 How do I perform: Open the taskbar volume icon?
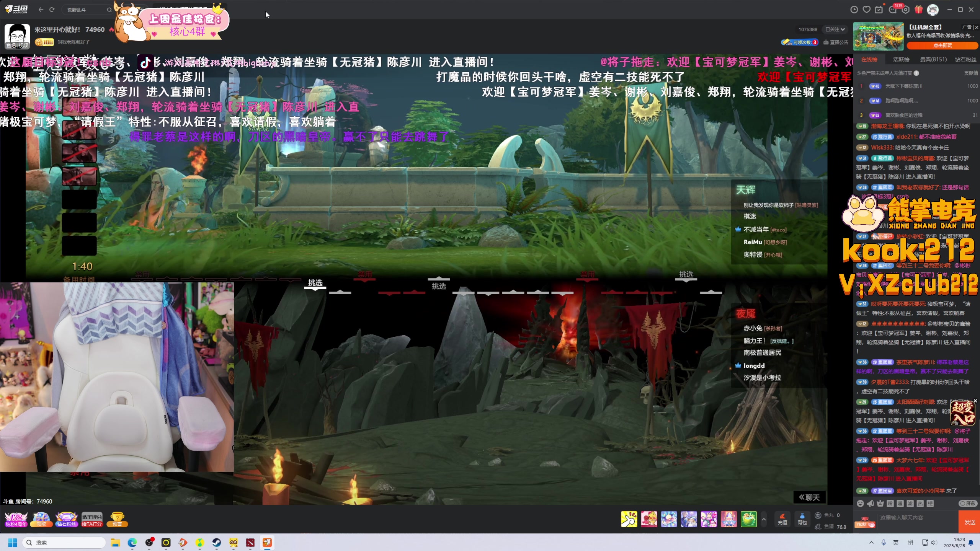coord(934,542)
